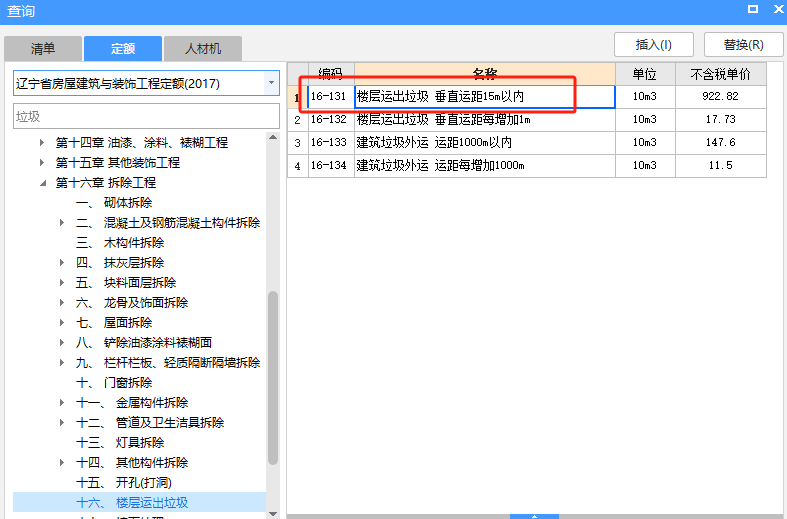This screenshot has width=787, height=519.
Task: Expand 第十五章 其他装饰工程 node
Action: [42, 163]
